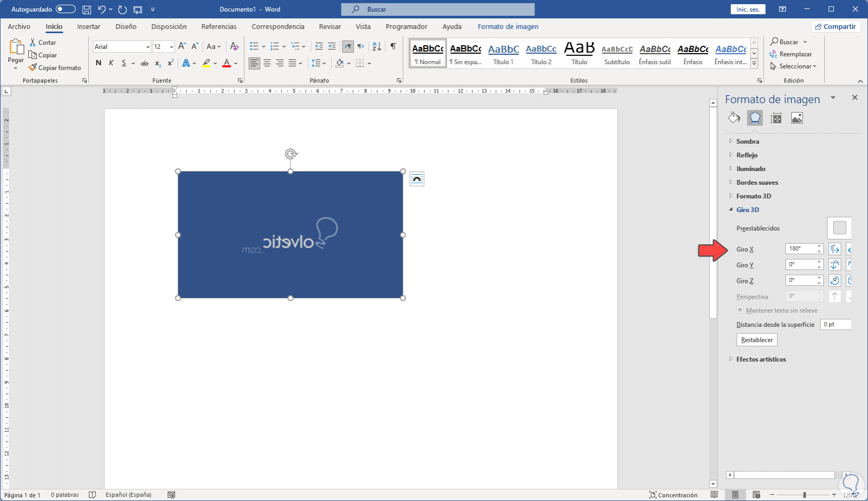Click the rotate-left icon next to Giro X

[834, 249]
